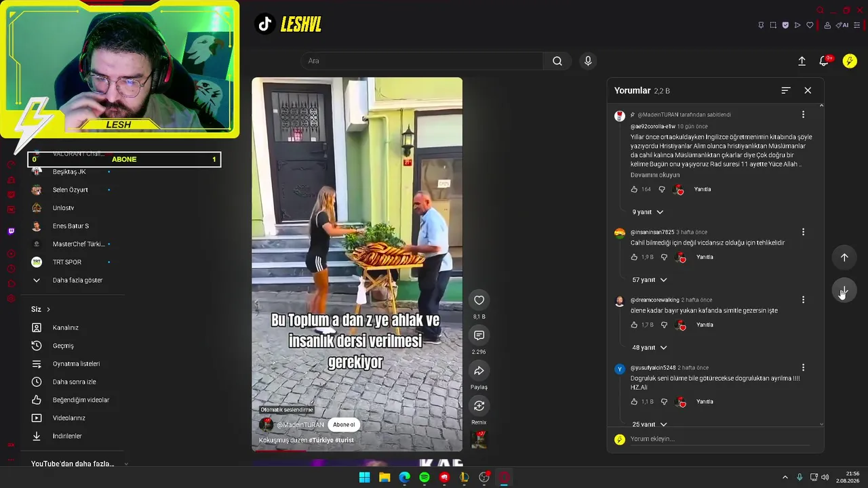The height and width of the screenshot is (488, 868).
Task: Dislike the pinned comment
Action: (662, 190)
